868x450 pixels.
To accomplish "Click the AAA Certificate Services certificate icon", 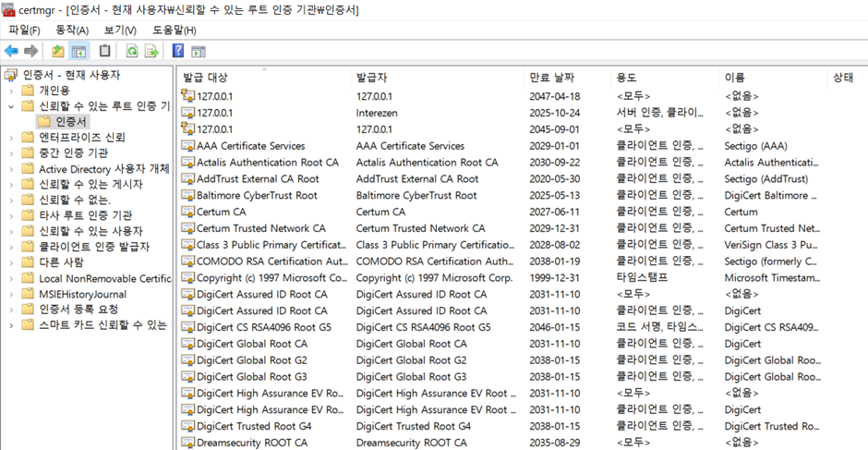I will (x=188, y=146).
